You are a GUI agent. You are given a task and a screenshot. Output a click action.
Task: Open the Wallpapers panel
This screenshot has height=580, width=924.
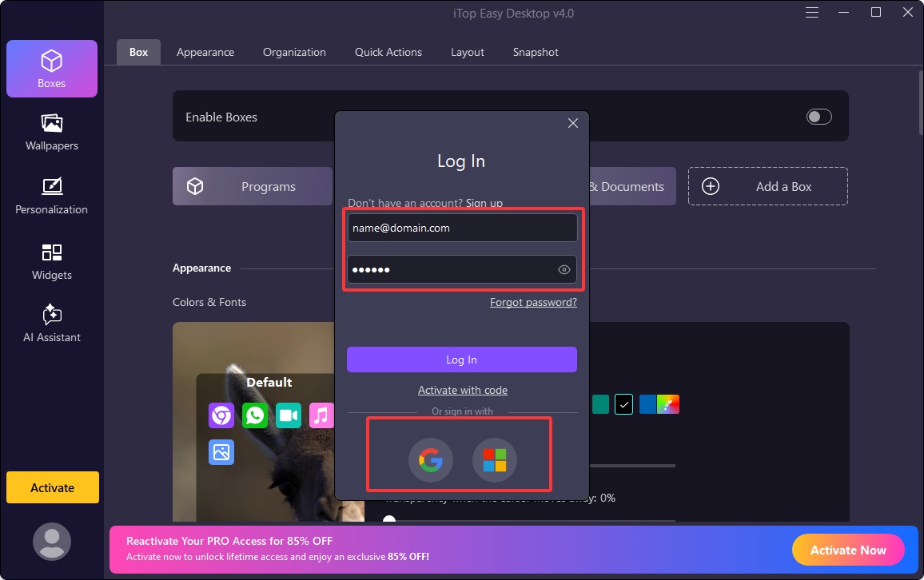pyautogui.click(x=51, y=132)
